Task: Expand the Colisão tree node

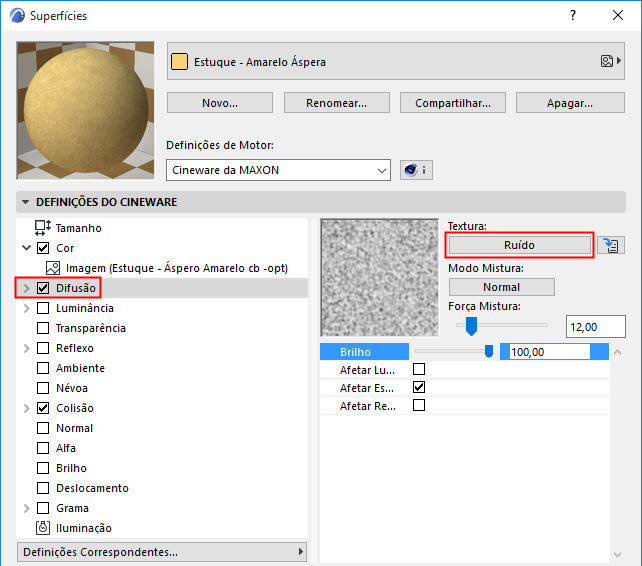Action: [27, 408]
